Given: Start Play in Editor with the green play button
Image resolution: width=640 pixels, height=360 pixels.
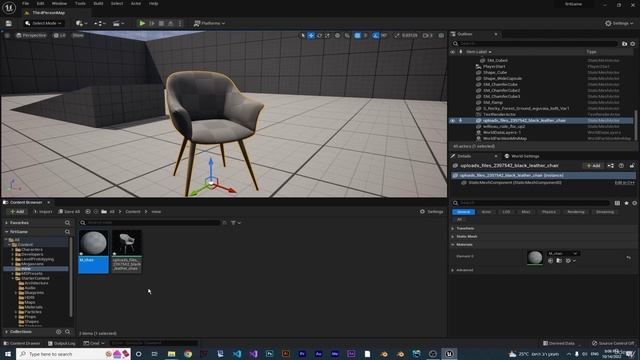Looking at the screenshot, I should (142, 23).
